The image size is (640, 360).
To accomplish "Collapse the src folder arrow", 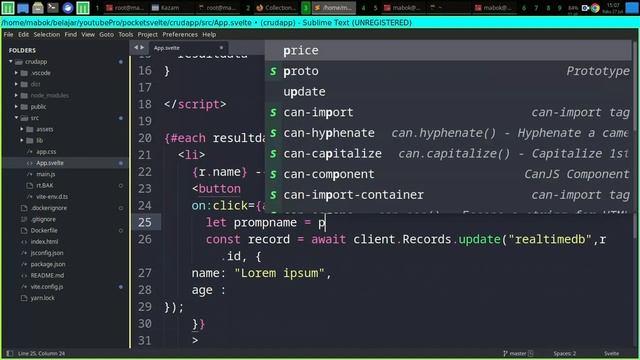I will tap(16, 118).
